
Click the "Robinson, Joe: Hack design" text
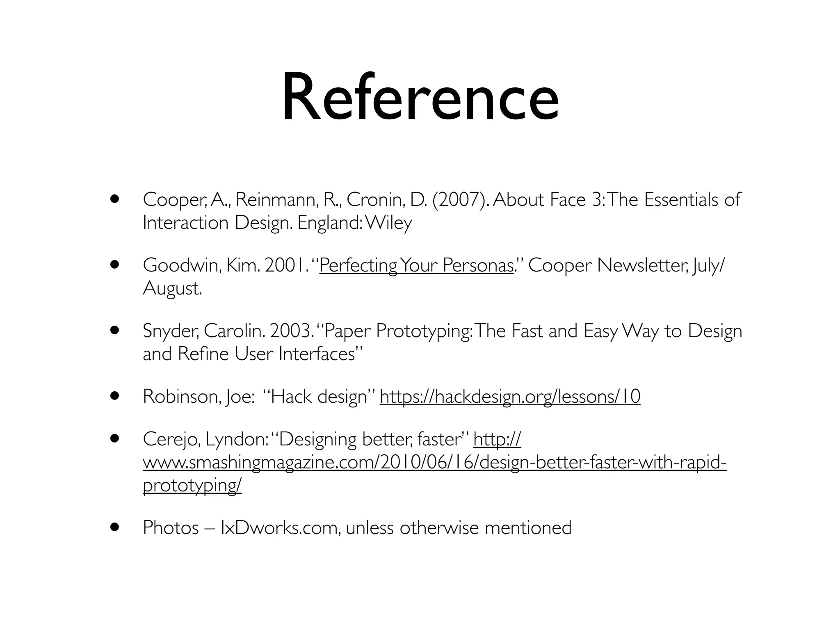[259, 397]
